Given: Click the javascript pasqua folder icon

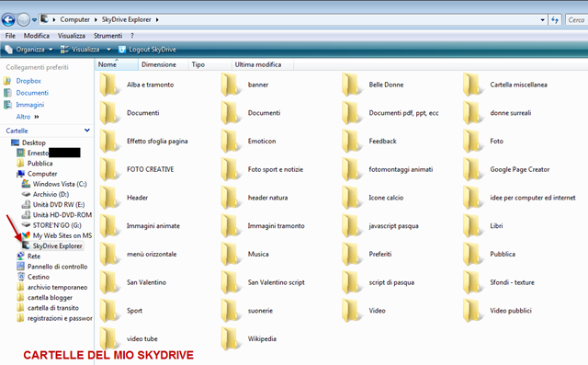Looking at the screenshot, I should tap(351, 226).
